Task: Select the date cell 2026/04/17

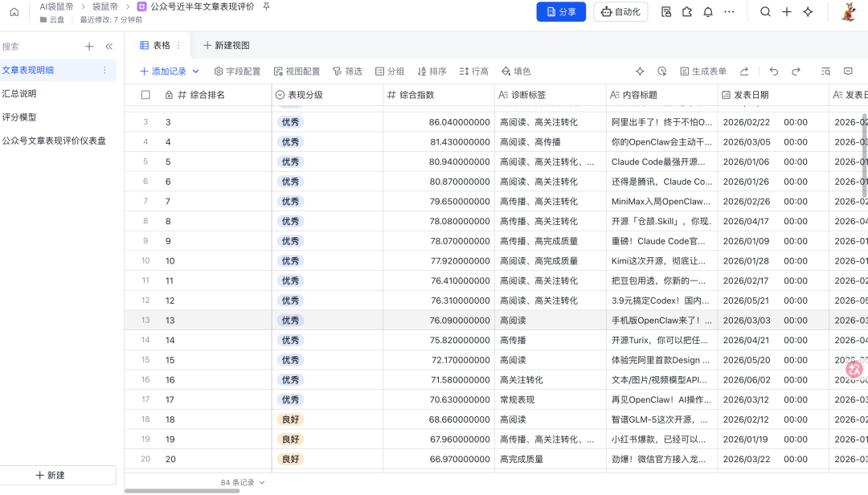Action: 773,222
